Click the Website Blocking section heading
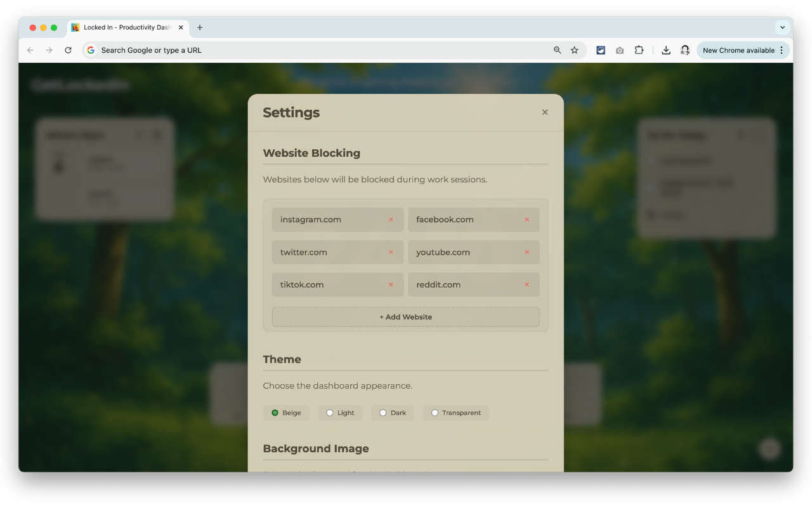Screen dimensions: 812x508 [x=311, y=153]
